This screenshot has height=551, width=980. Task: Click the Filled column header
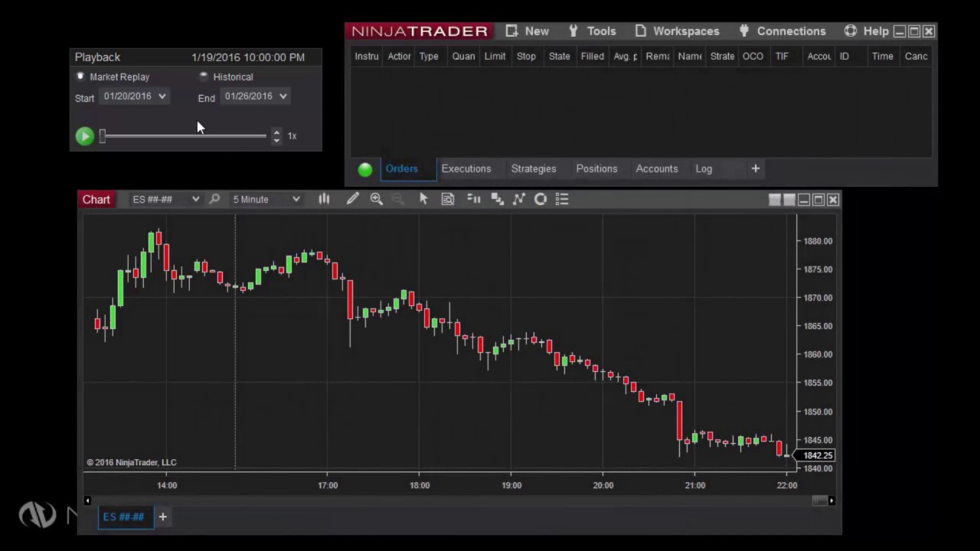coord(592,57)
